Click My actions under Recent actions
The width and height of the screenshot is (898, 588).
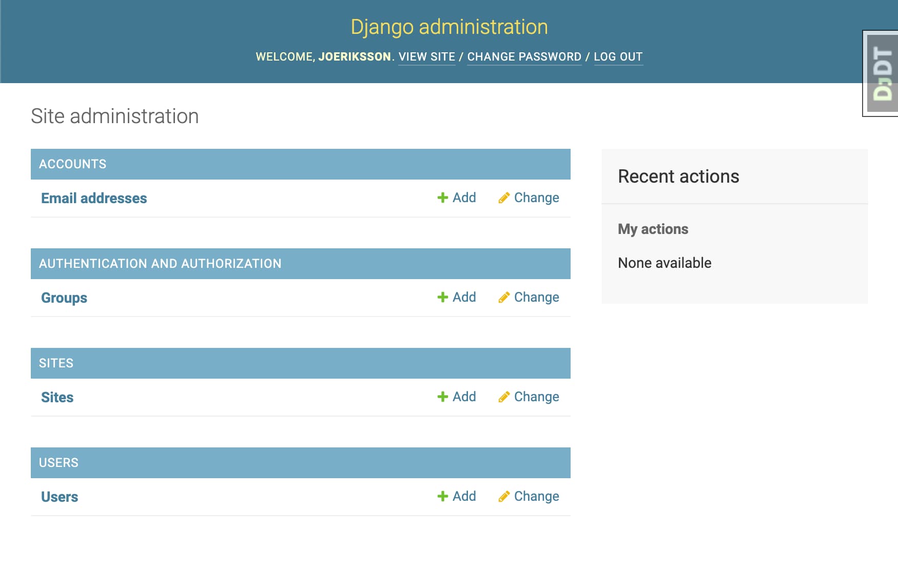pos(653,229)
